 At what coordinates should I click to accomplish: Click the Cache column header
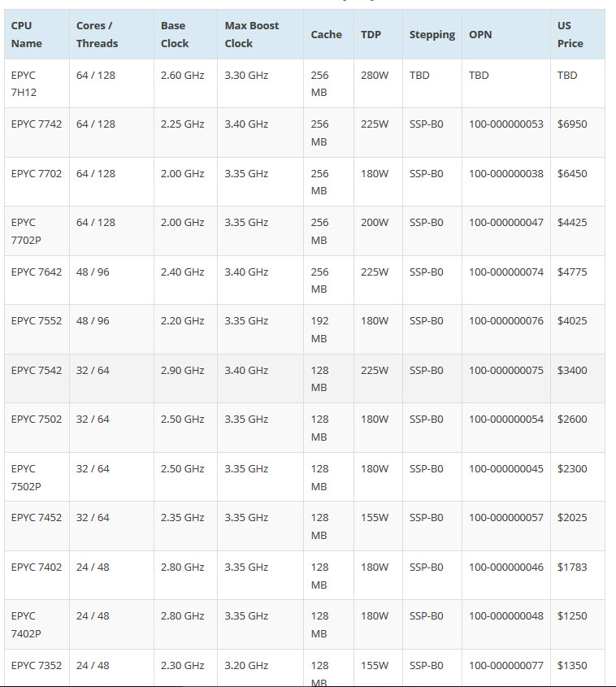click(x=329, y=35)
